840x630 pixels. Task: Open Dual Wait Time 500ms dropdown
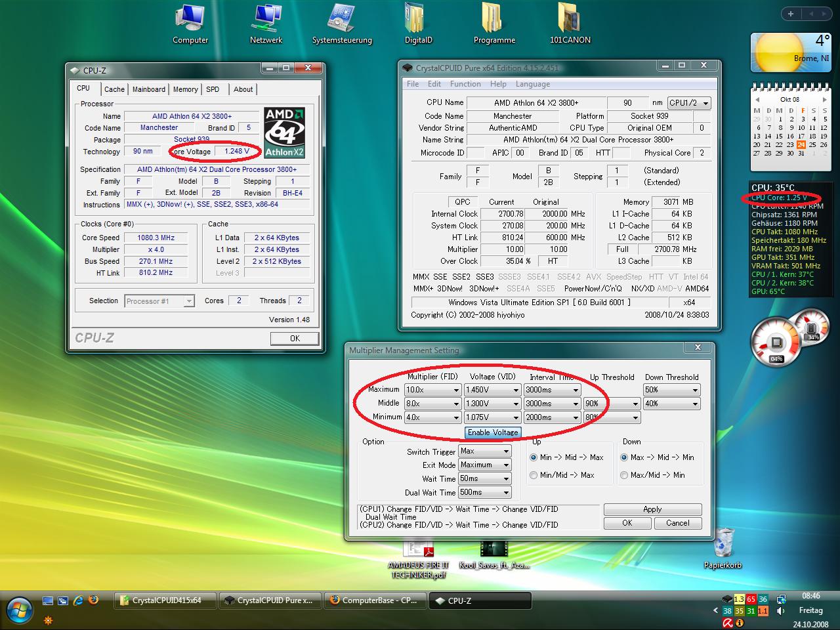point(485,492)
